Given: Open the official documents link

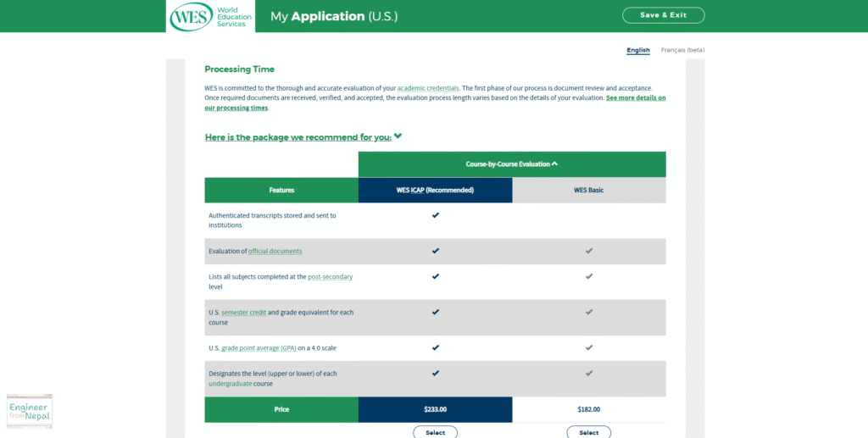Looking at the screenshot, I should 275,251.
